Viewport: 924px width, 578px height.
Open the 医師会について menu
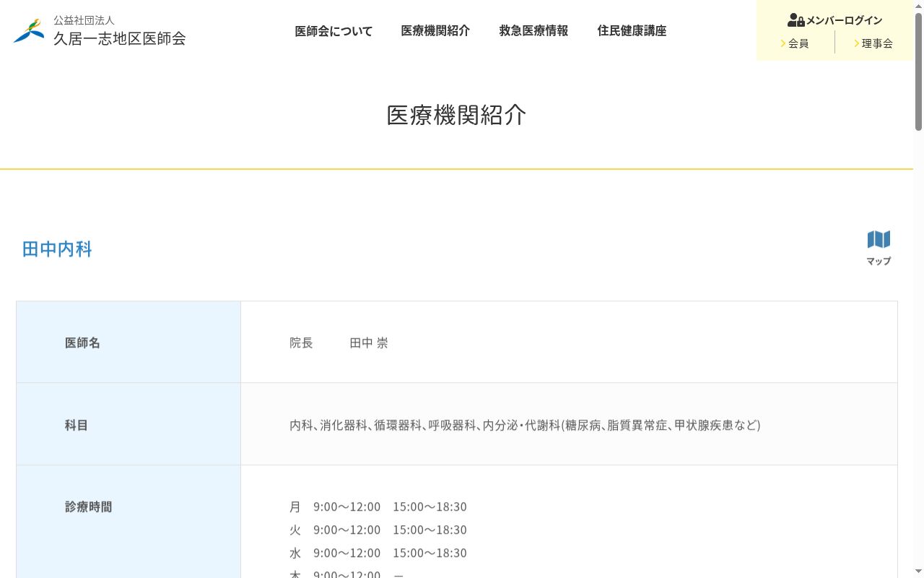click(x=334, y=31)
